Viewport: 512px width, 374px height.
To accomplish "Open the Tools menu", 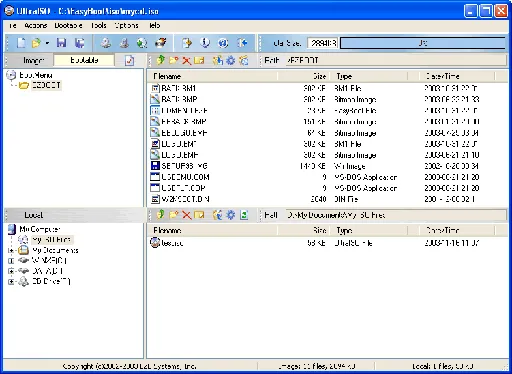I will click(99, 25).
